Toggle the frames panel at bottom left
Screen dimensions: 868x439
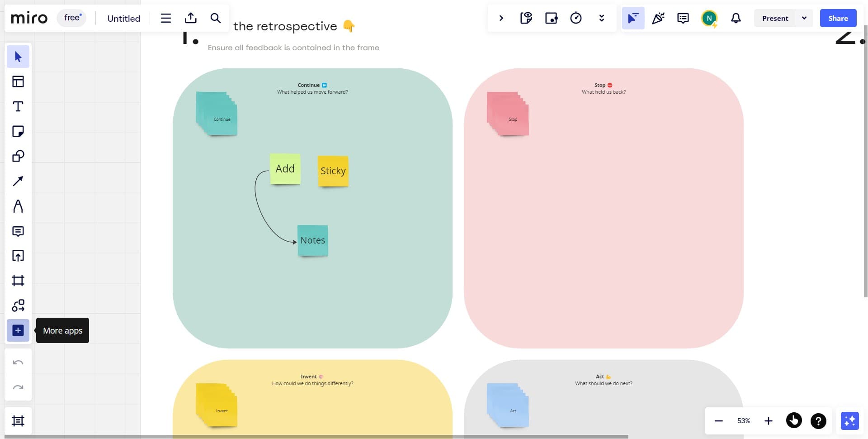[x=18, y=421]
